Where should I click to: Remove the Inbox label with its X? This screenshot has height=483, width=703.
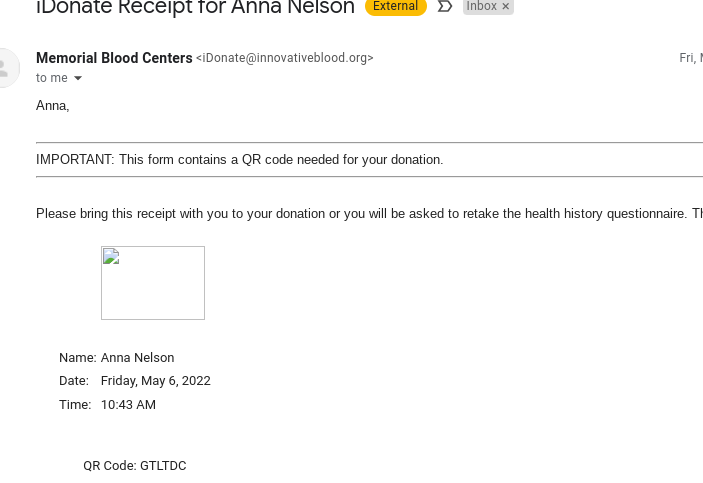pyautogui.click(x=506, y=7)
